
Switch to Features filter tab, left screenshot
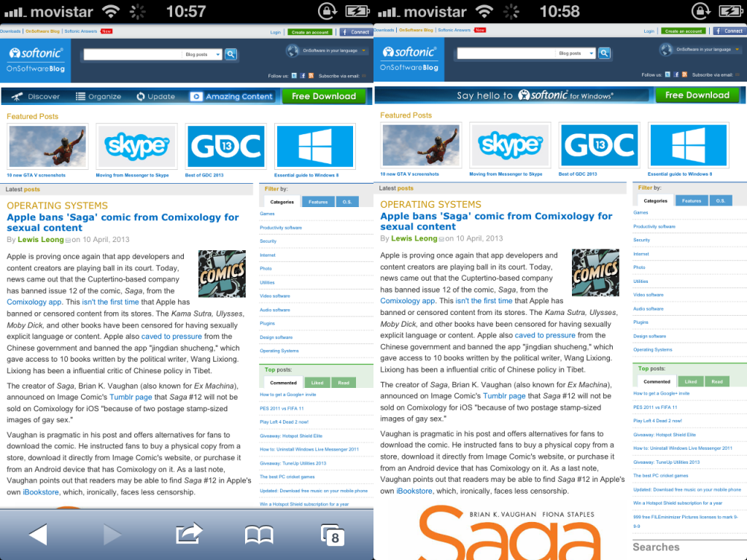tap(318, 202)
